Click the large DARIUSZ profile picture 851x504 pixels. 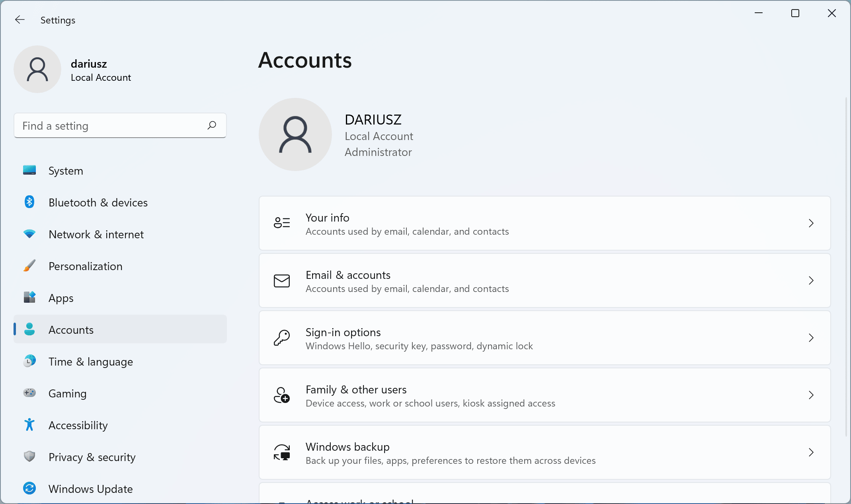[x=295, y=134]
